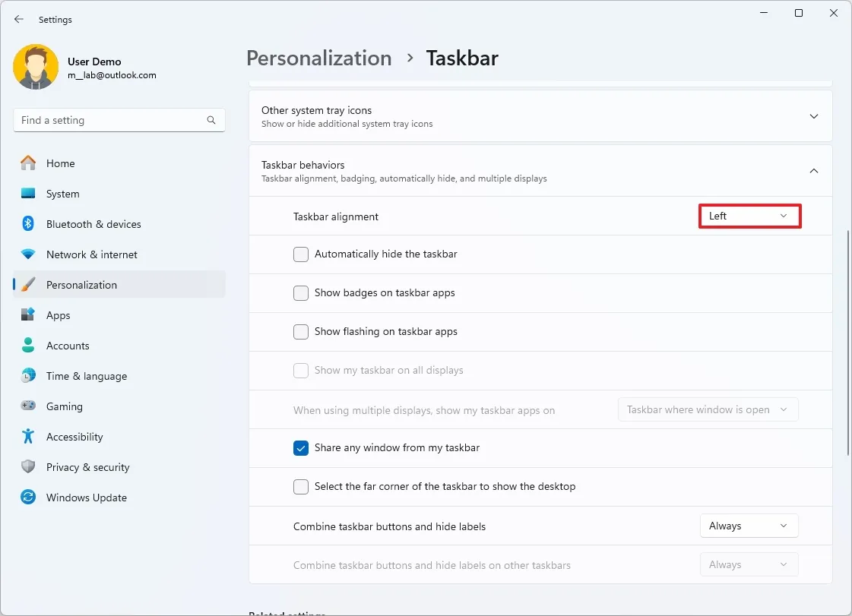Click the Home icon in sidebar
Image resolution: width=852 pixels, height=616 pixels.
28,163
